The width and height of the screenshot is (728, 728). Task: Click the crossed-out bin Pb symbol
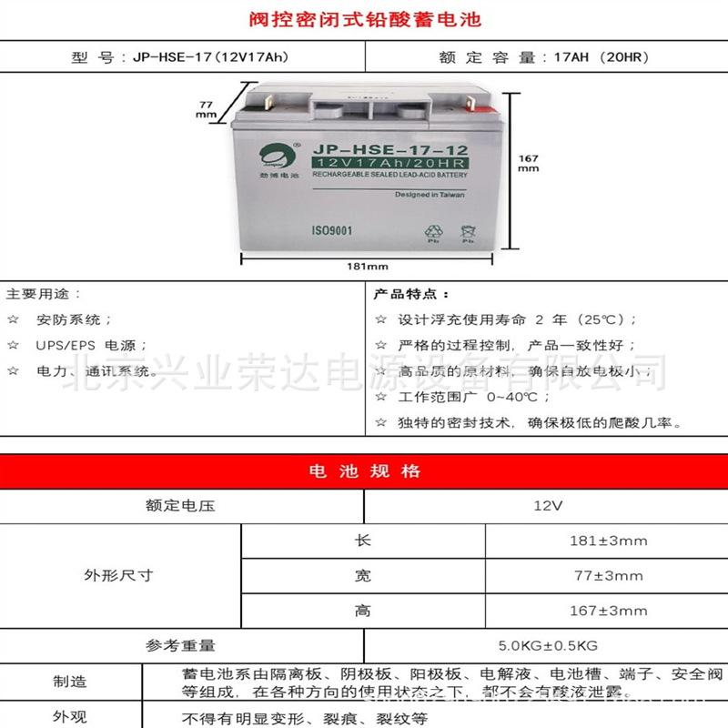468,233
